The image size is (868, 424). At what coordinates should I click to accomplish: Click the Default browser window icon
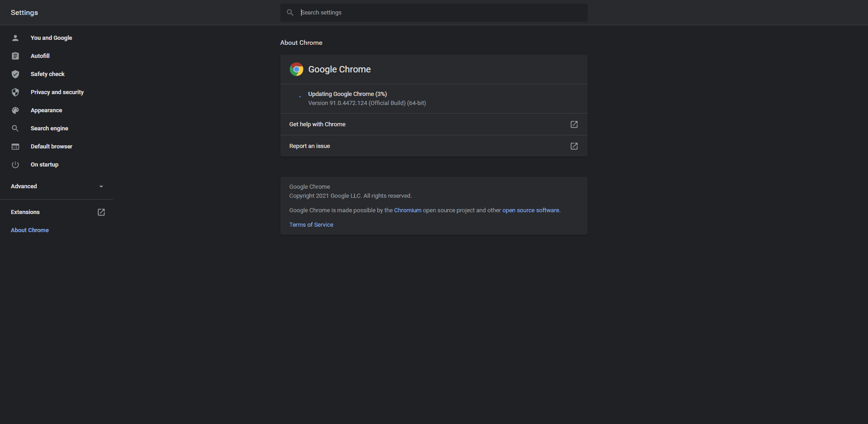tap(15, 147)
